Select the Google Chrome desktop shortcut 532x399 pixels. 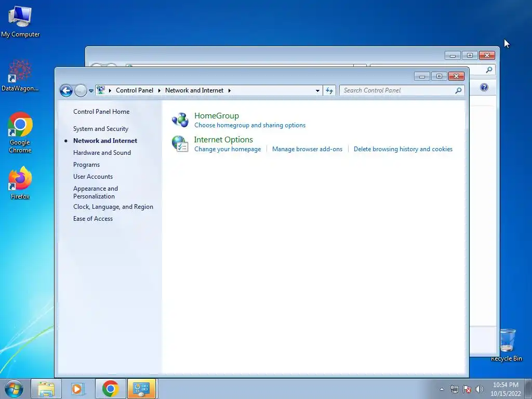point(20,132)
